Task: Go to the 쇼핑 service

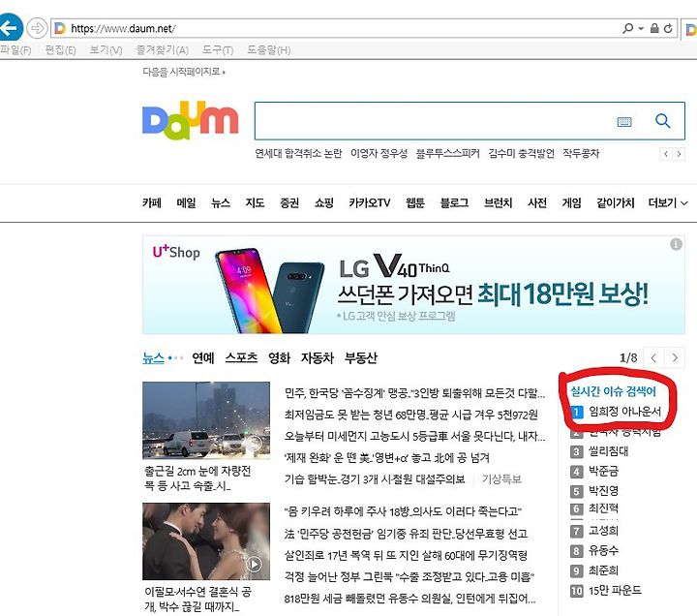Action: click(x=323, y=202)
